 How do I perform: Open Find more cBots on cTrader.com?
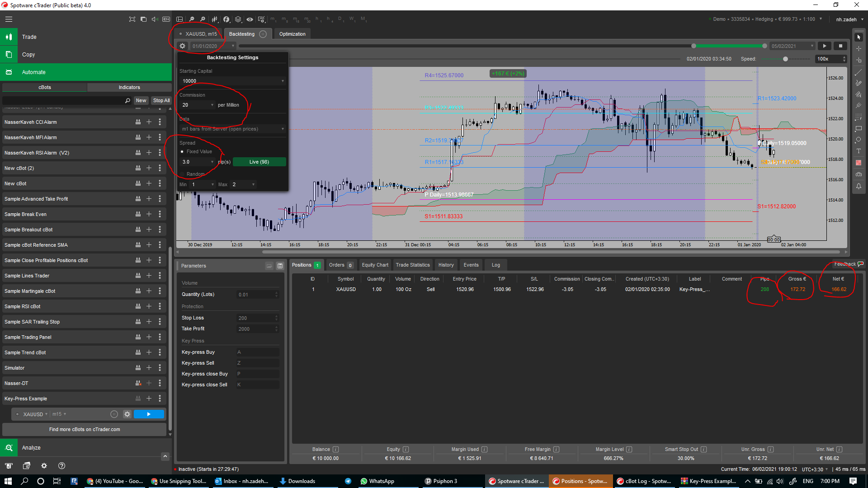pyautogui.click(x=85, y=430)
